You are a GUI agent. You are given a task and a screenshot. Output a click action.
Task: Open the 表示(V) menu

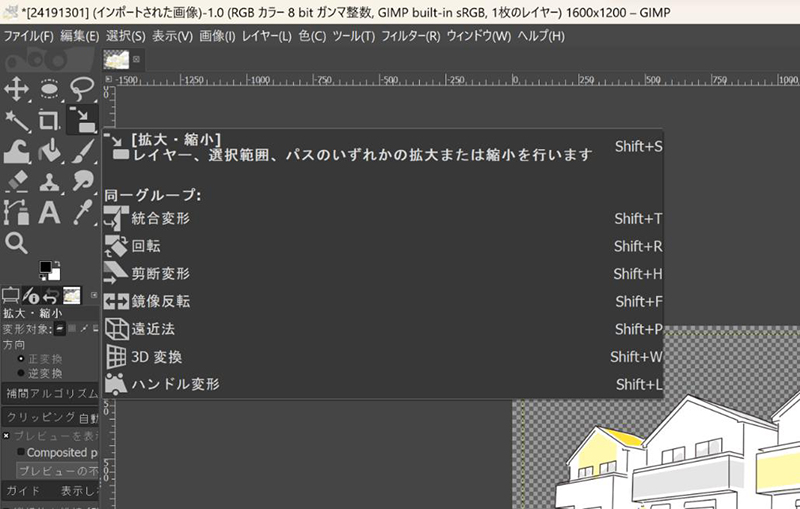(172, 36)
